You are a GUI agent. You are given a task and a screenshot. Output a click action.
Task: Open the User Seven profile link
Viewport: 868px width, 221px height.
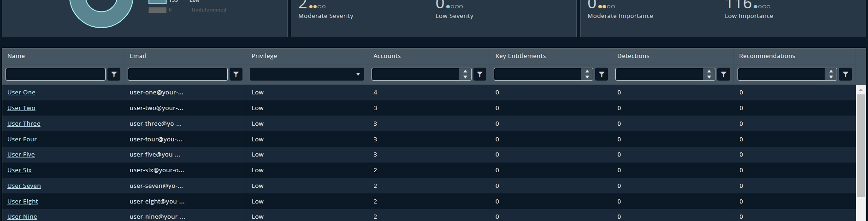[x=24, y=186]
